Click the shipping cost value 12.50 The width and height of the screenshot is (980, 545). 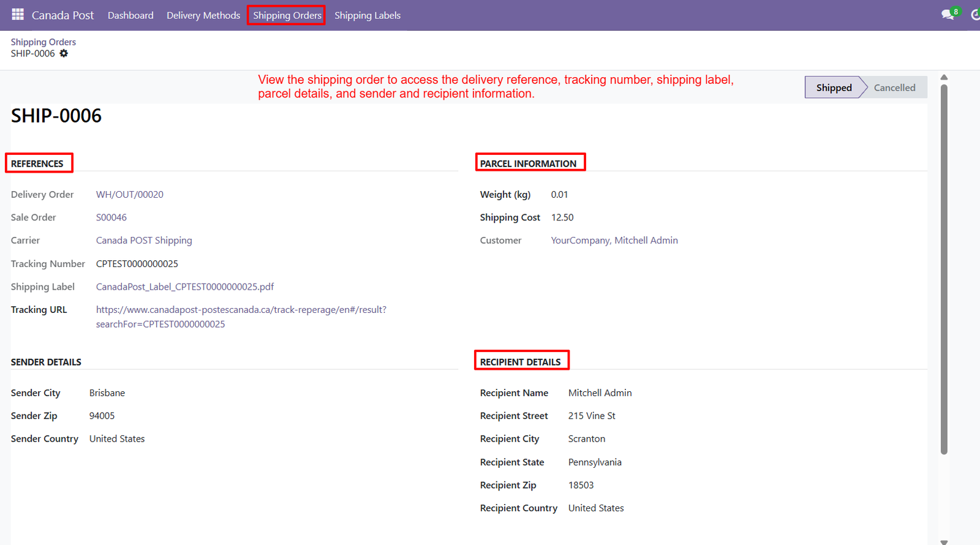click(x=562, y=217)
